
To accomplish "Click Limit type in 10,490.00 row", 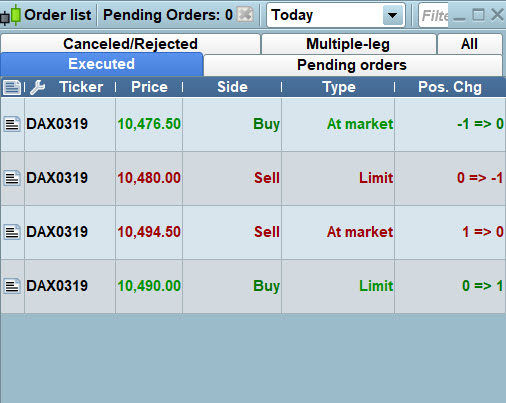I will pyautogui.click(x=376, y=286).
